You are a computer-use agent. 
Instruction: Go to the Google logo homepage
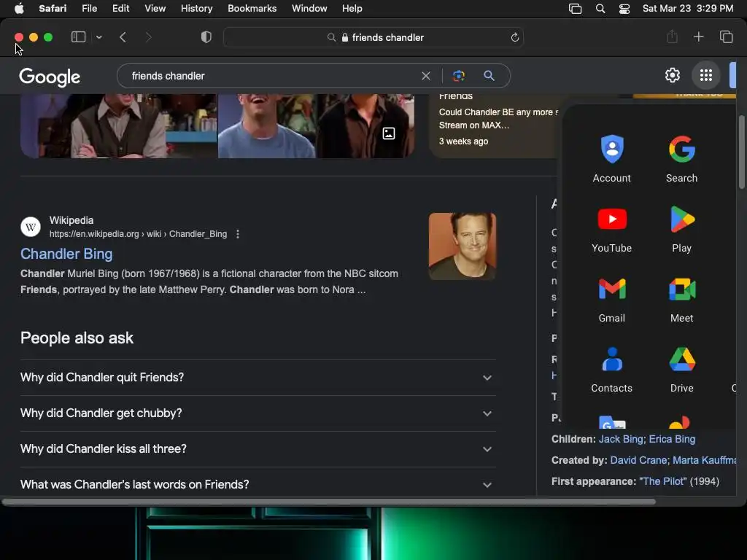point(50,77)
